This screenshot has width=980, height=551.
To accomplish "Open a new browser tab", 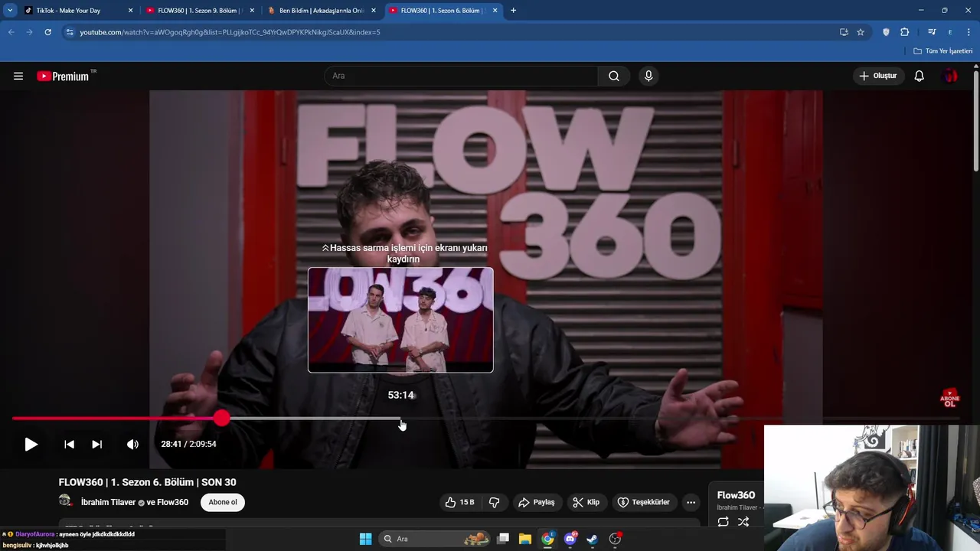I will tap(513, 11).
